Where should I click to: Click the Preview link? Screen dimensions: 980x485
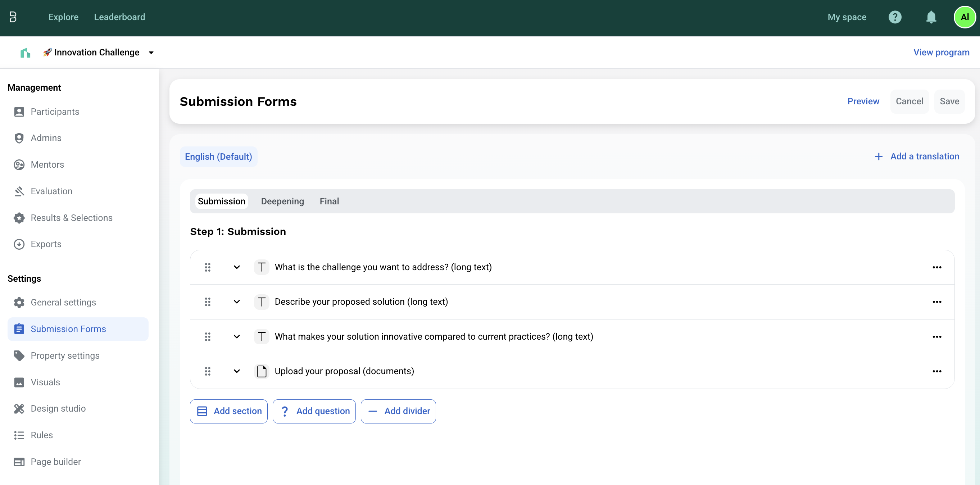(863, 101)
